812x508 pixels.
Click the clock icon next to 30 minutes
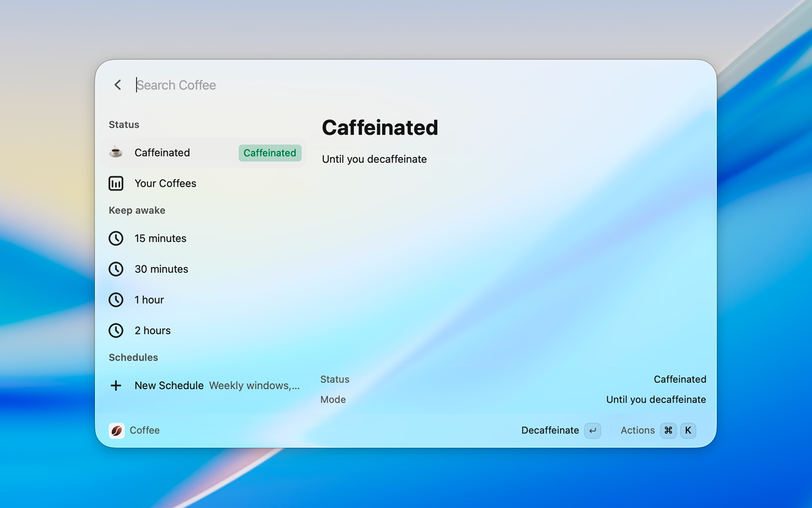coord(116,269)
